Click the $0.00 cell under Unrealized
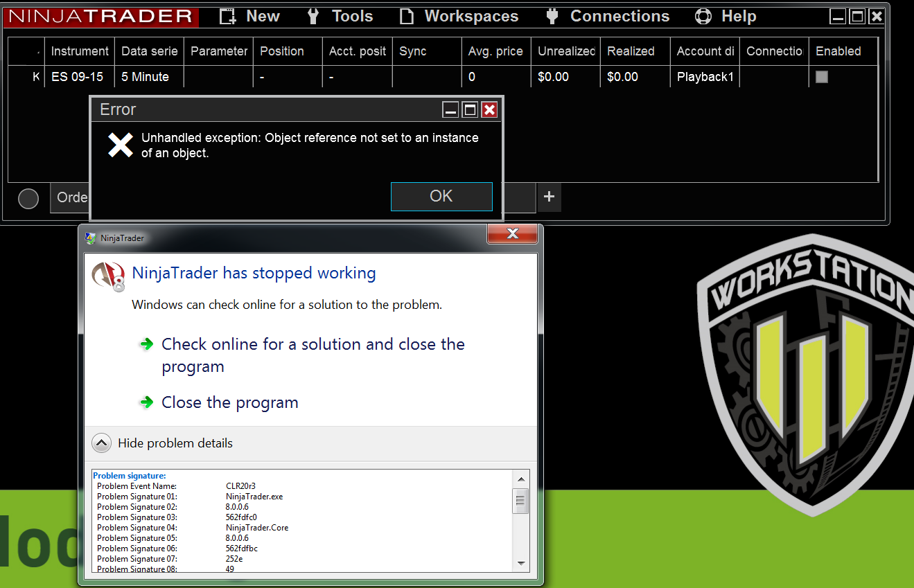 pos(566,77)
